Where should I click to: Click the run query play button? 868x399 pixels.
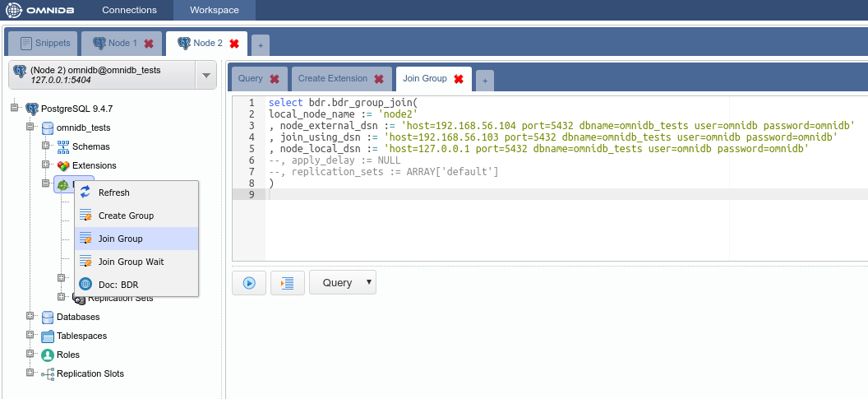click(x=248, y=283)
